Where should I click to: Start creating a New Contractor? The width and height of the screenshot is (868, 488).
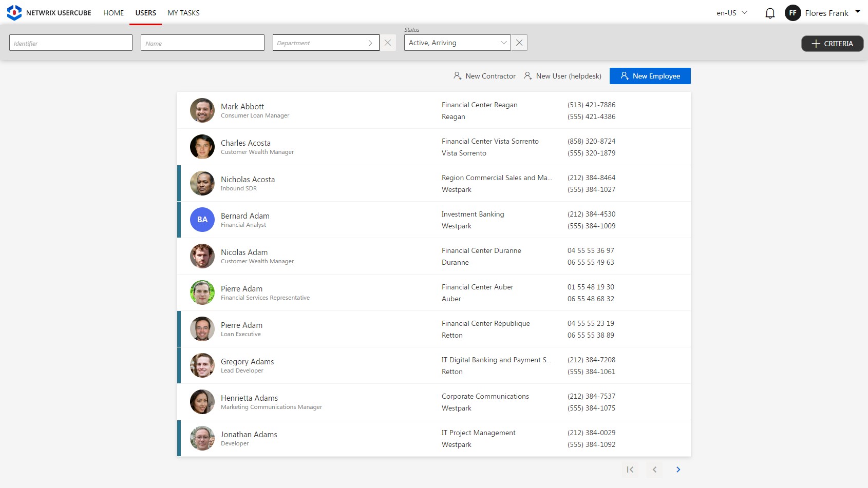484,75
